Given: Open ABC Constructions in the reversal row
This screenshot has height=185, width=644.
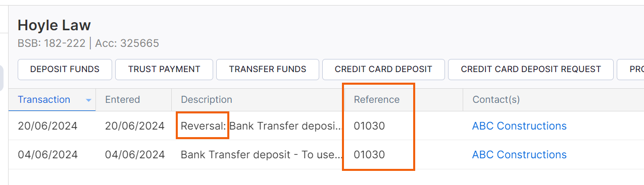Looking at the screenshot, I should (519, 126).
